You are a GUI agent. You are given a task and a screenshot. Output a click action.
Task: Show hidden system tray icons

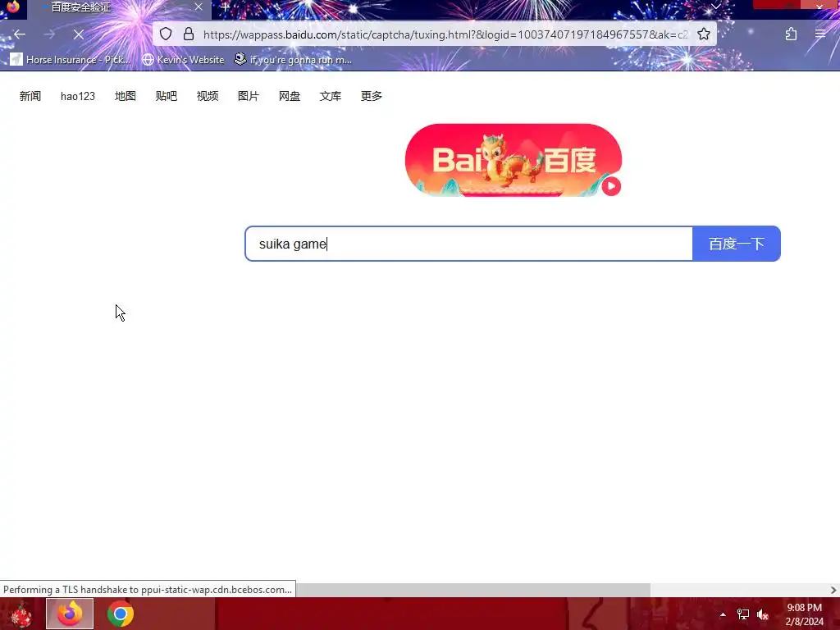coord(723,614)
